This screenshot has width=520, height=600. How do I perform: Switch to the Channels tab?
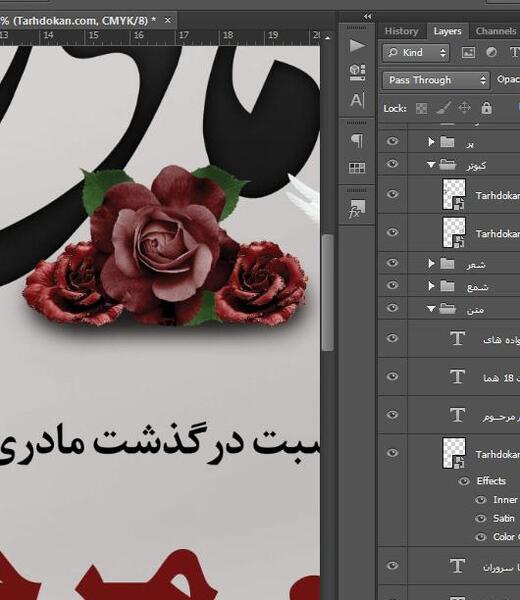(496, 31)
